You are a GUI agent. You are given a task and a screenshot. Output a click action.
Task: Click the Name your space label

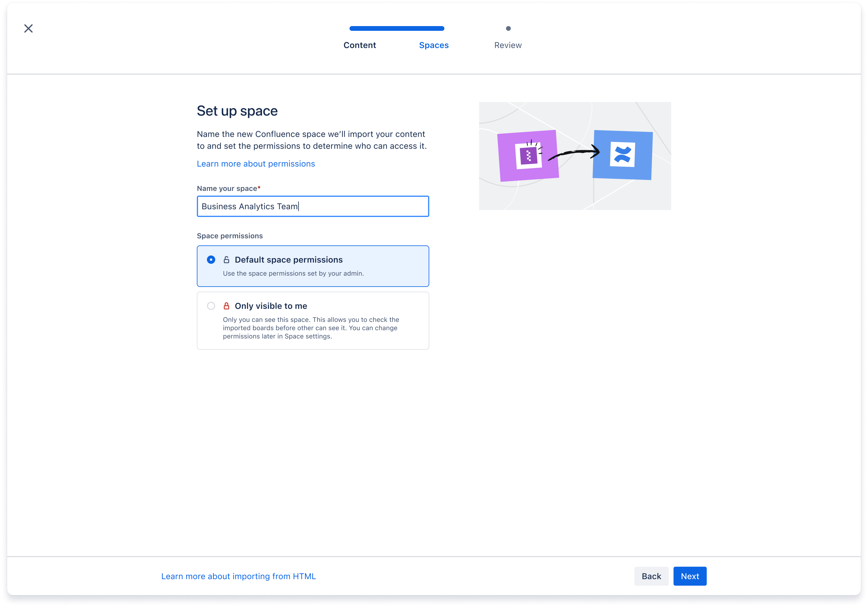[x=228, y=188]
